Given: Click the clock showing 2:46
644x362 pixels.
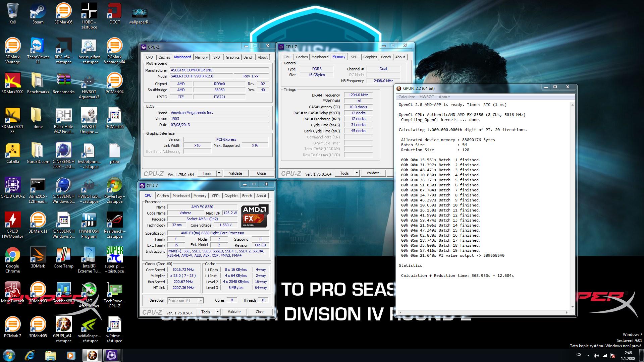Looking at the screenshot, I should 628,353.
